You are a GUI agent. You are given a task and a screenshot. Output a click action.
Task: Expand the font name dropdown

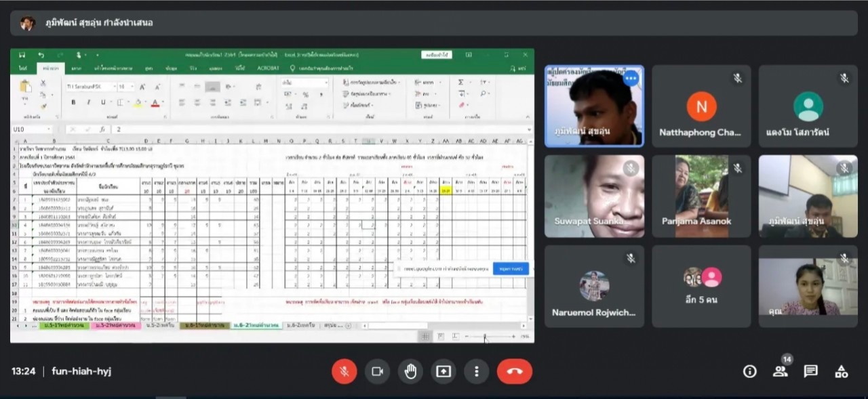point(113,87)
